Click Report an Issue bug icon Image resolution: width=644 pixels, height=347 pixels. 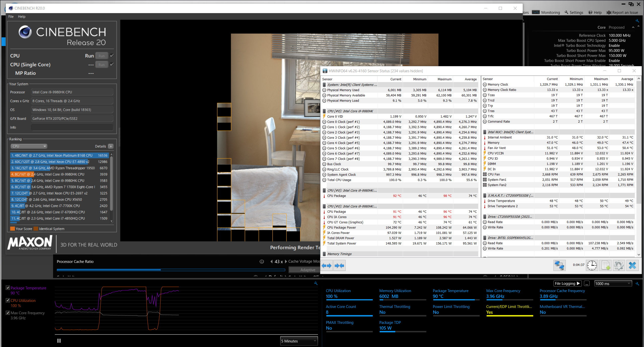pyautogui.click(x=609, y=12)
